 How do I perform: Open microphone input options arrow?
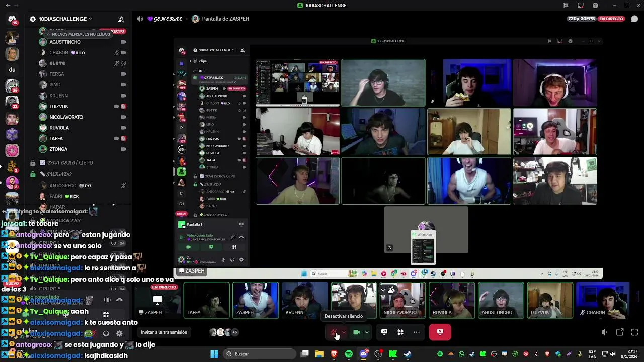point(344,332)
